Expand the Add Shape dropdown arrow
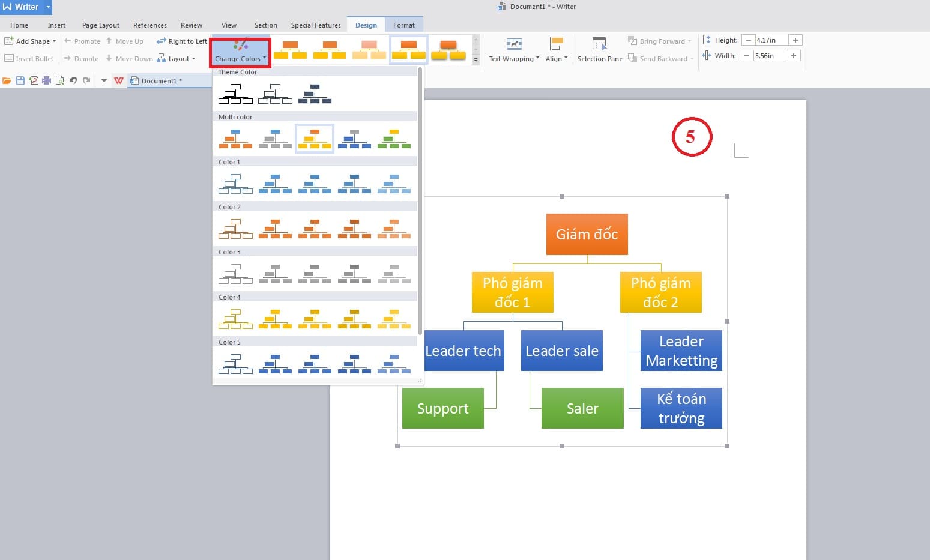 click(54, 41)
